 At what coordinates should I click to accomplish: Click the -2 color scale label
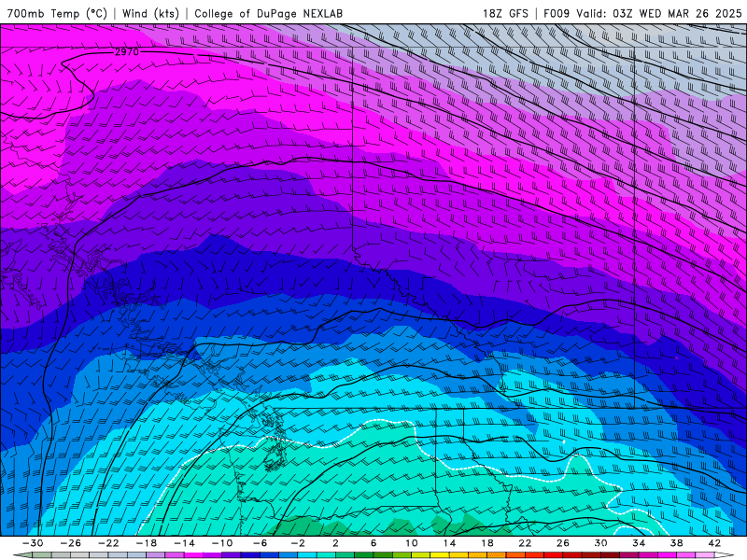coord(298,543)
